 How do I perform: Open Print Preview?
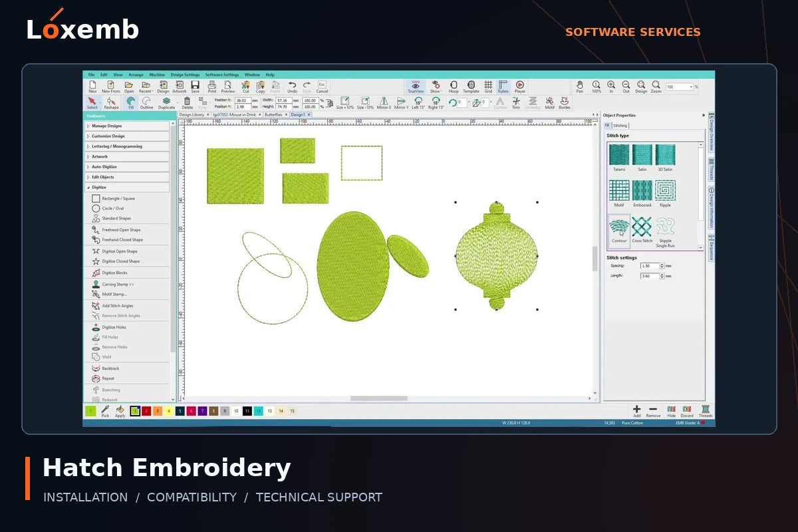(228, 87)
